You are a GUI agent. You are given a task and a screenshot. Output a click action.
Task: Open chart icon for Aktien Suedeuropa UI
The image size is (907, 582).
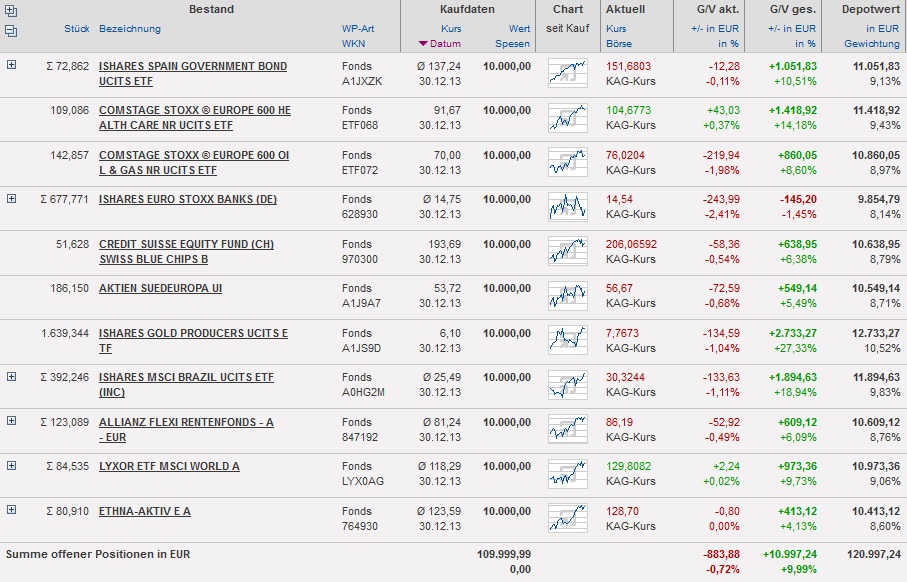[x=567, y=295]
